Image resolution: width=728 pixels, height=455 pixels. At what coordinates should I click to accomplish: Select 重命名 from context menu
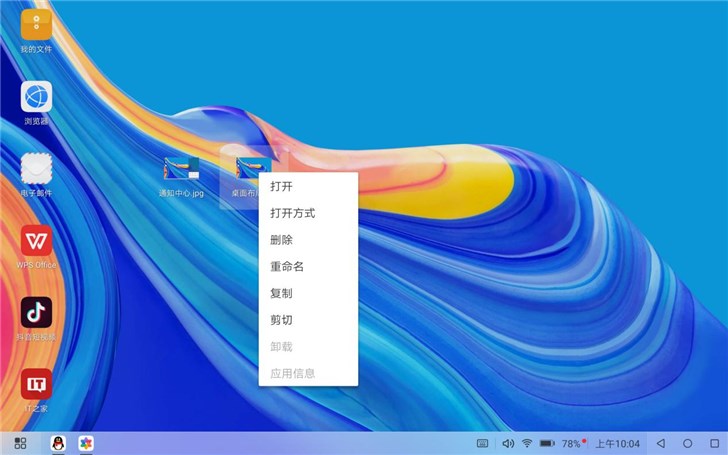308,266
